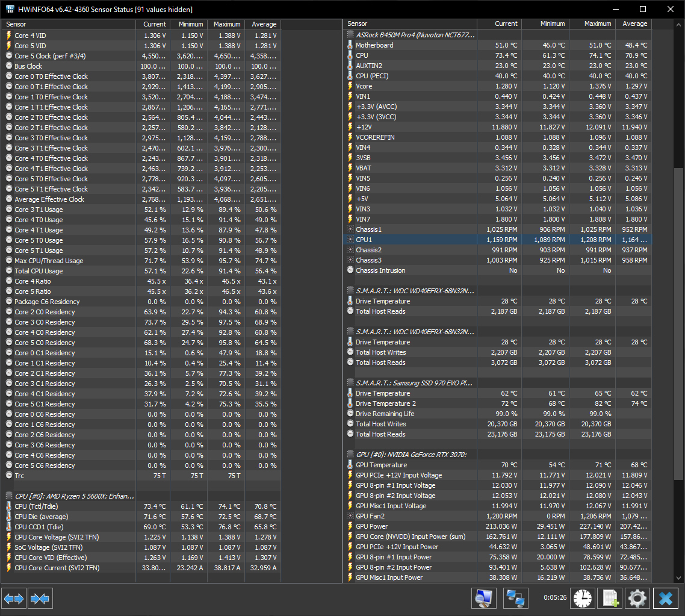Click the chip icon by GPU [#0] RTX 3070
Image resolution: width=685 pixels, height=616 pixels.
click(350, 455)
